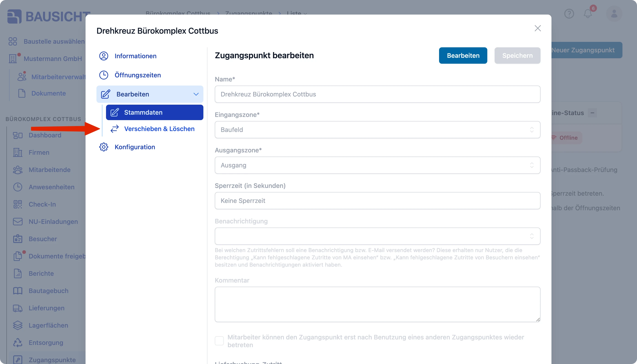Click the Konfiguration gear icon
The height and width of the screenshot is (364, 637).
point(104,147)
